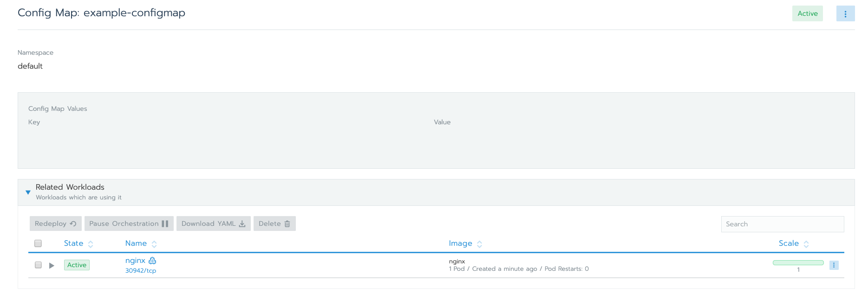Click the download icon on Download YAML
Image resolution: width=868 pixels, height=294 pixels.
click(242, 223)
